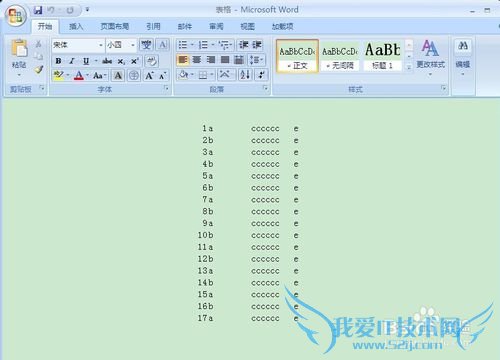Open the 插入 ribbon tab
Image resolution: width=500 pixels, height=360 pixels.
tap(76, 27)
